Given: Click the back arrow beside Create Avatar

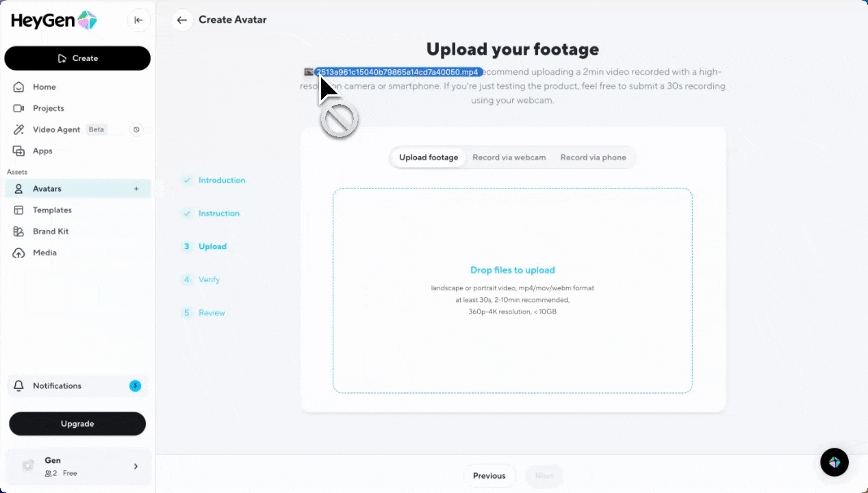Looking at the screenshot, I should tap(181, 20).
